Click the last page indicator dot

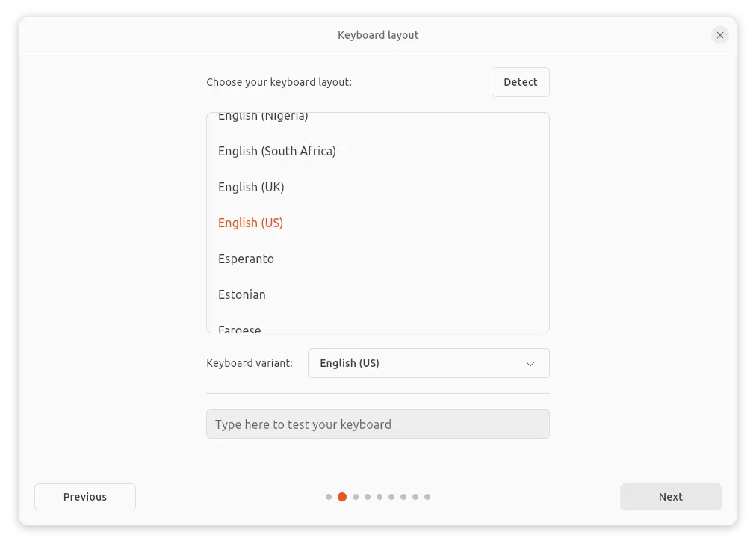[x=427, y=497]
